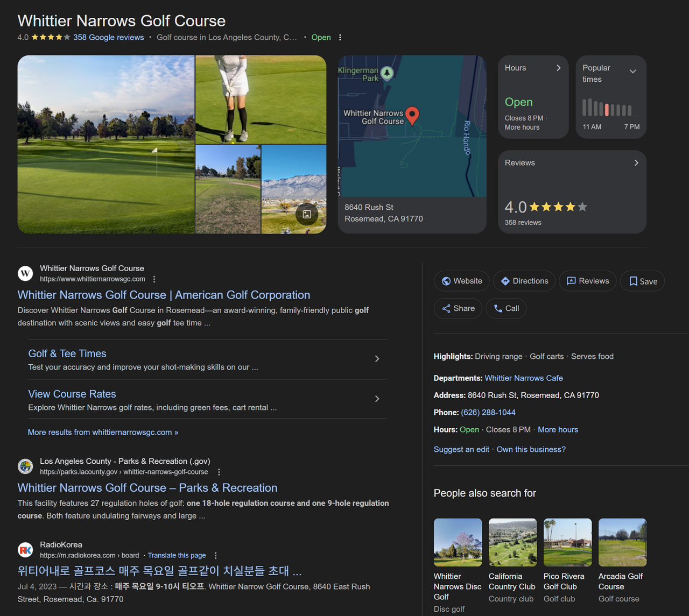Open the Korean-titled RadioKorea result
689x616 pixels.
(159, 571)
